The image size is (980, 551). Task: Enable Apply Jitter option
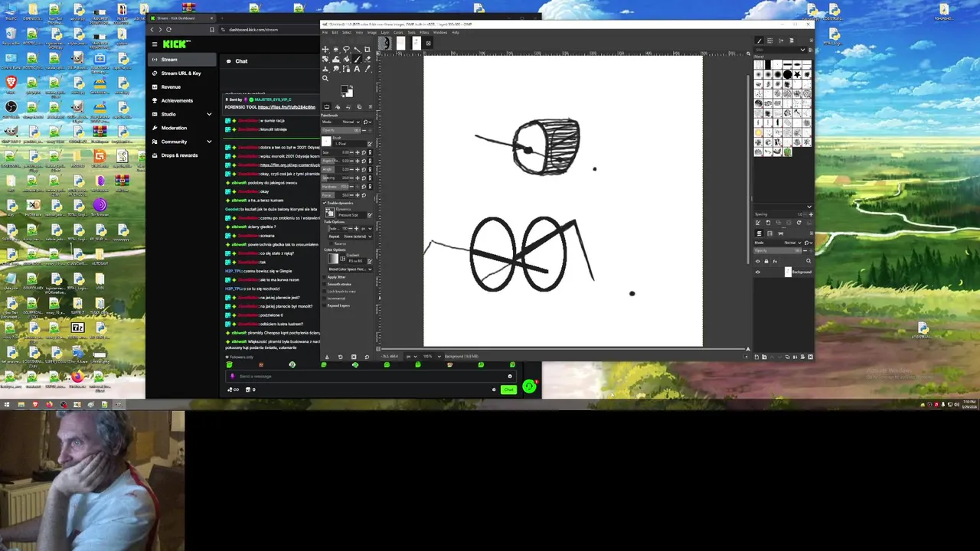(324, 277)
